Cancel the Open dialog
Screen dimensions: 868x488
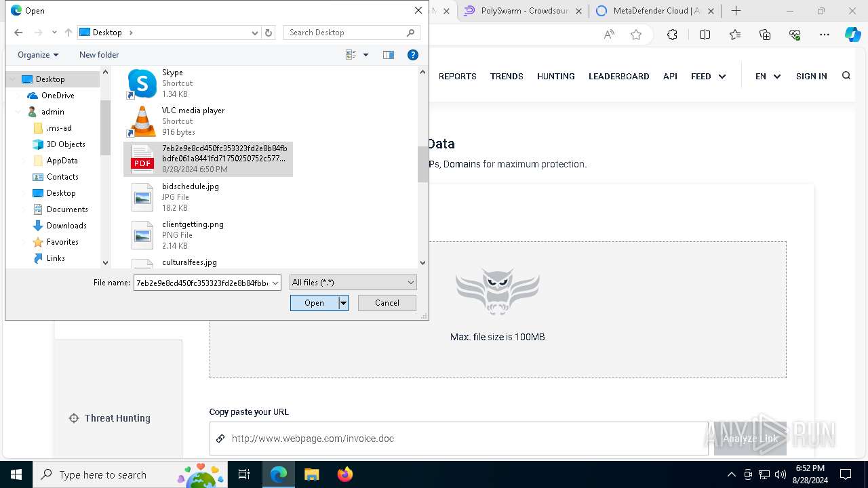tap(387, 303)
